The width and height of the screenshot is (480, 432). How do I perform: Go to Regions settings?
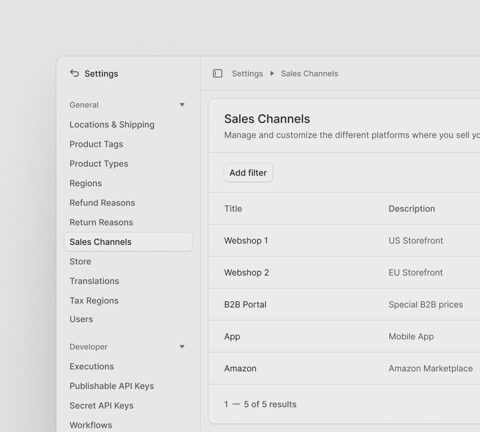click(86, 183)
